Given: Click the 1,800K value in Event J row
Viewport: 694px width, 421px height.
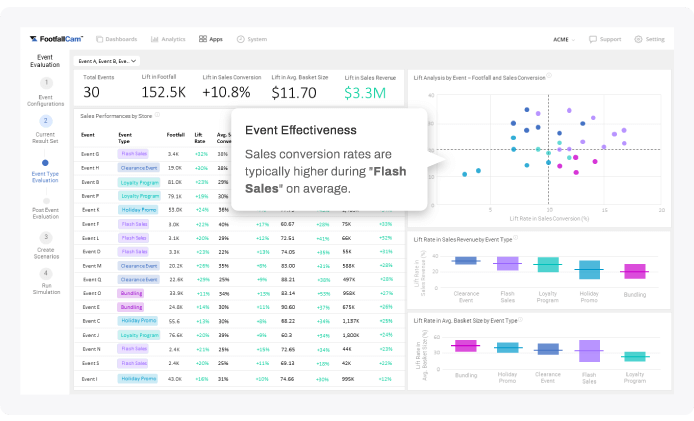Looking at the screenshot, I should click(x=351, y=335).
